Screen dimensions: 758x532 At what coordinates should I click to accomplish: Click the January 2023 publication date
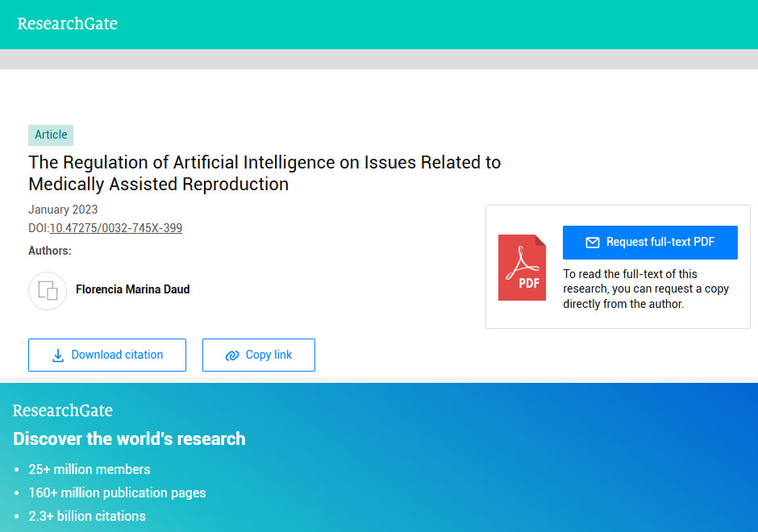(63, 210)
